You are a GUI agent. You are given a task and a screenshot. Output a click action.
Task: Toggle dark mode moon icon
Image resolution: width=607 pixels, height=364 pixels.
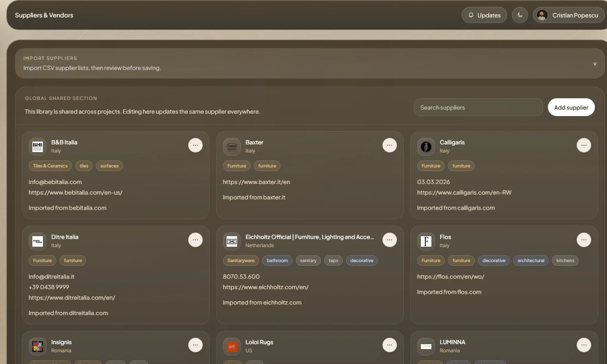tap(520, 15)
